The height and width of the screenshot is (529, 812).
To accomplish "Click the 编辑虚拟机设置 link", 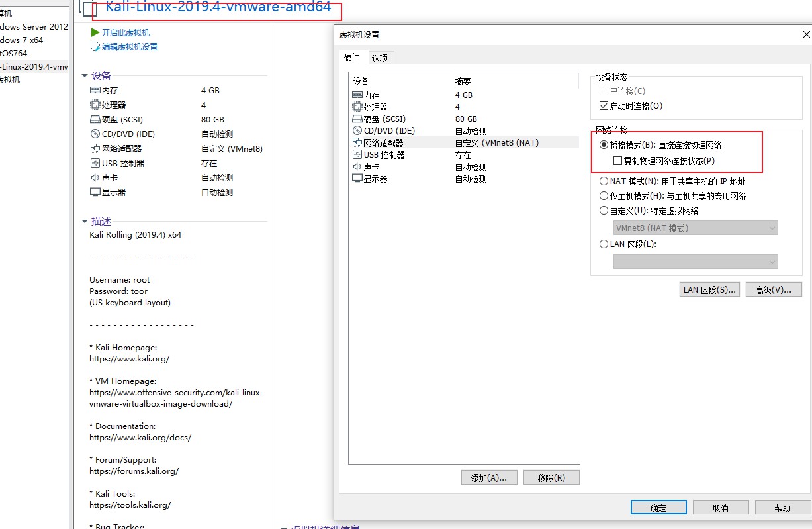I will [x=130, y=47].
